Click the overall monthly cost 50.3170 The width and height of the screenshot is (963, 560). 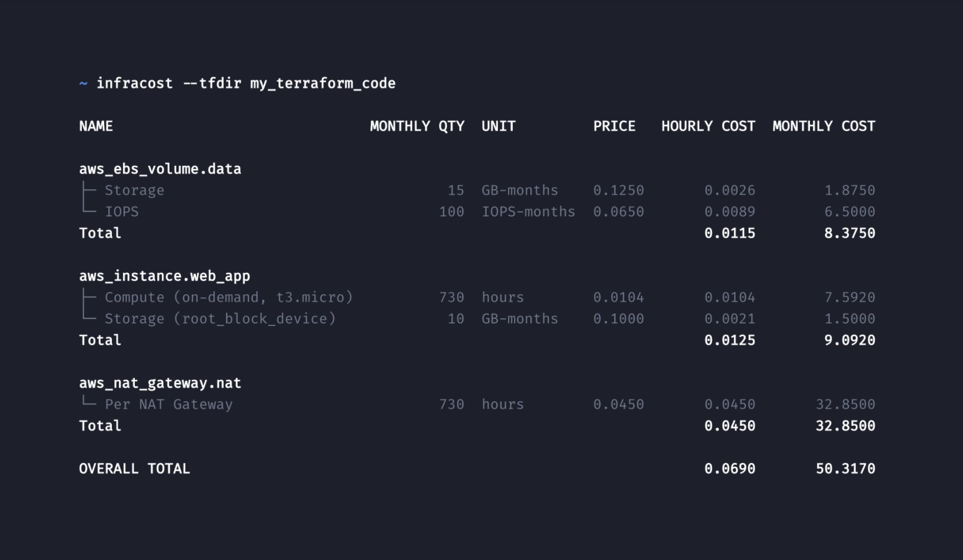point(845,469)
